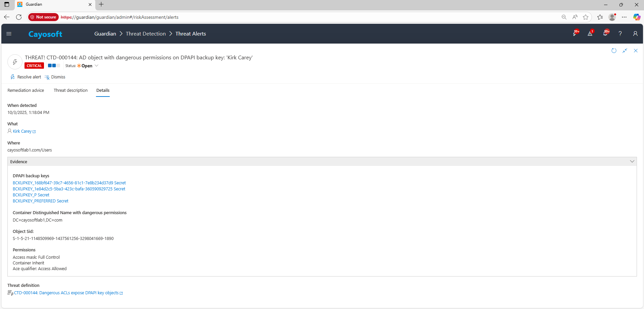Open the BCKUPKEY_PREFERRED Secret link
The height and width of the screenshot is (309, 644).
(x=41, y=201)
